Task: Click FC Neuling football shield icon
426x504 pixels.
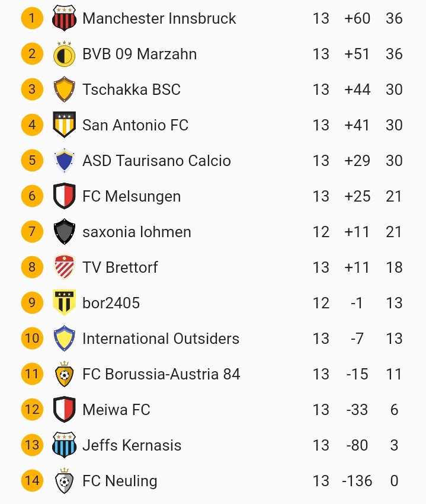Action: click(64, 480)
